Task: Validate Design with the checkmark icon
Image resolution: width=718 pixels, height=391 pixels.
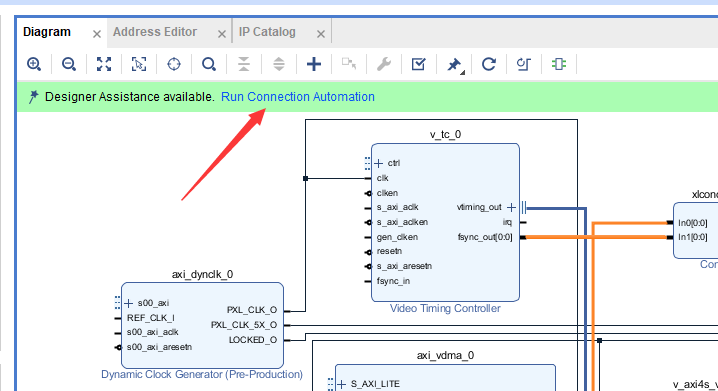Action: (x=419, y=64)
